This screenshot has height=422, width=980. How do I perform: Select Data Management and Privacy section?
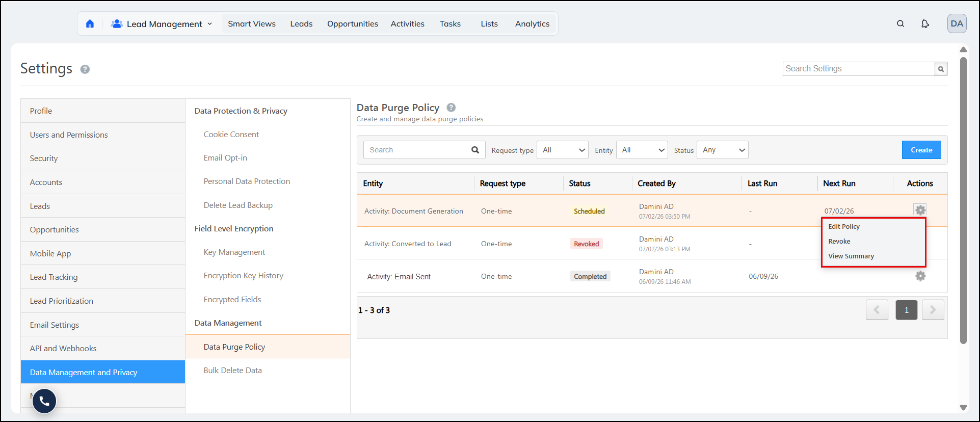103,372
